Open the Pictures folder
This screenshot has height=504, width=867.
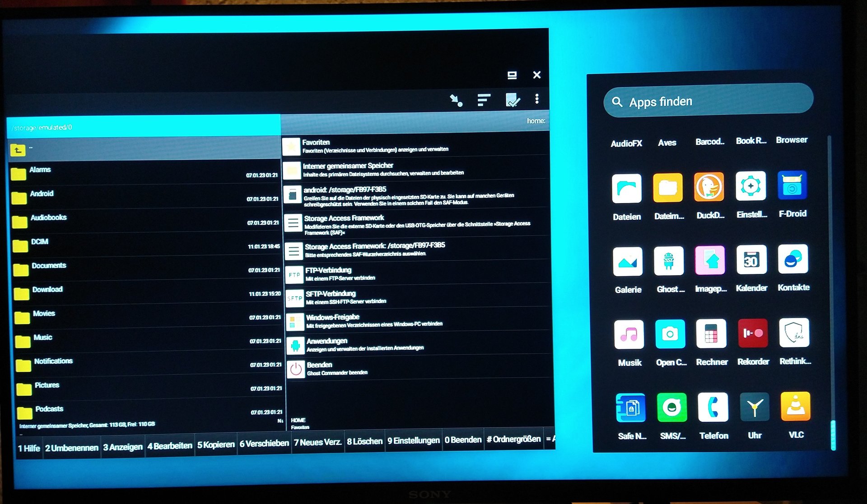click(x=149, y=387)
